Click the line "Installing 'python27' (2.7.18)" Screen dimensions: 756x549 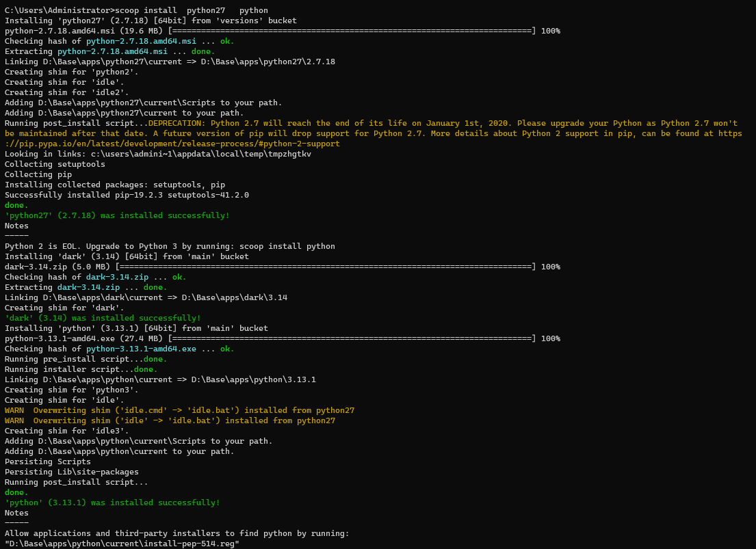coord(151,21)
